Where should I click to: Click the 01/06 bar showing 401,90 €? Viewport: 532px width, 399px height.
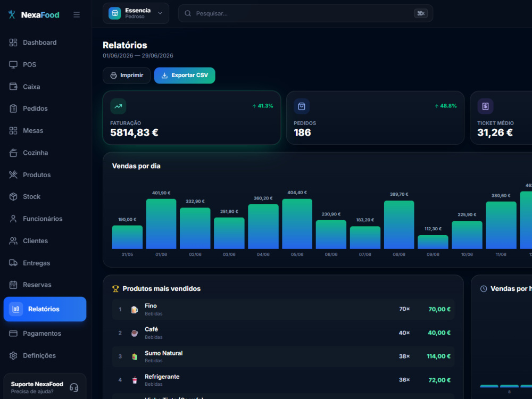(x=161, y=224)
